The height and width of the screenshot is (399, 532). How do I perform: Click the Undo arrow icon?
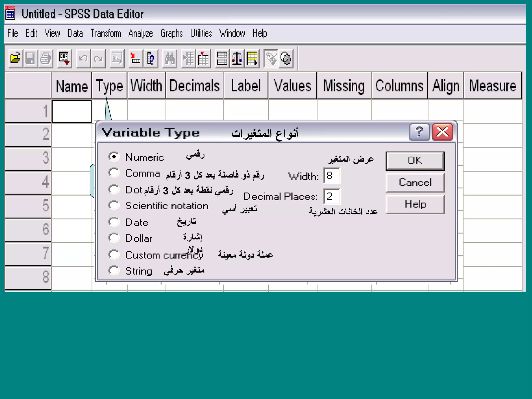83,58
